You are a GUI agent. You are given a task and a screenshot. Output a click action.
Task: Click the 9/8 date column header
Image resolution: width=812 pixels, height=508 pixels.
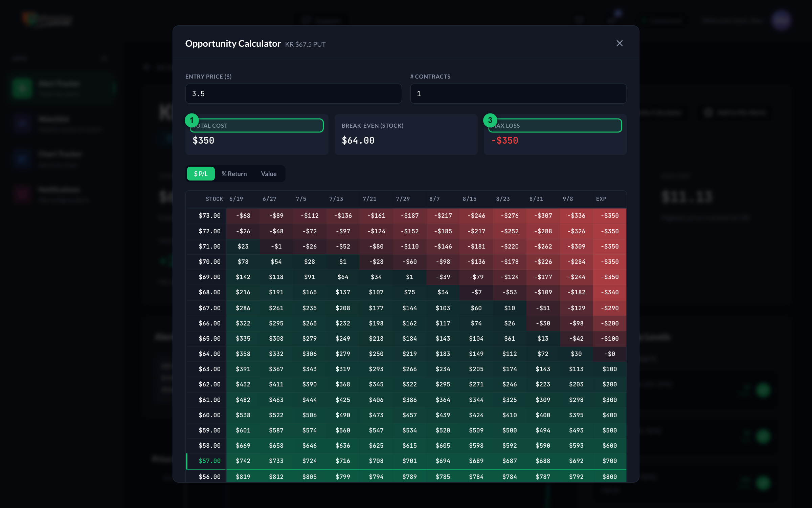click(568, 199)
